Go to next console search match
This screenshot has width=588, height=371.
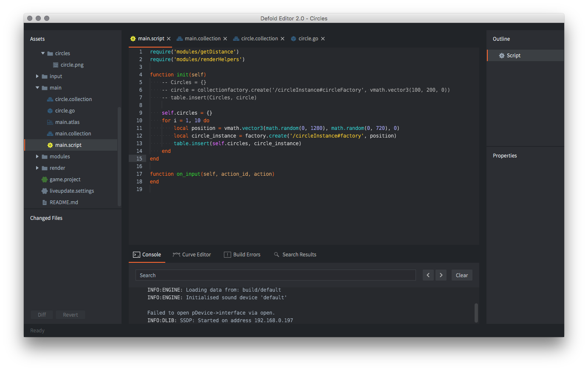[x=441, y=275]
